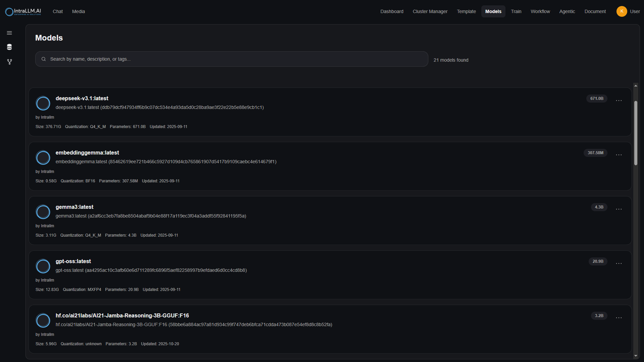Click the 4.3B parameter badge
Screen dimensions: 644x362
pyautogui.click(x=599, y=207)
